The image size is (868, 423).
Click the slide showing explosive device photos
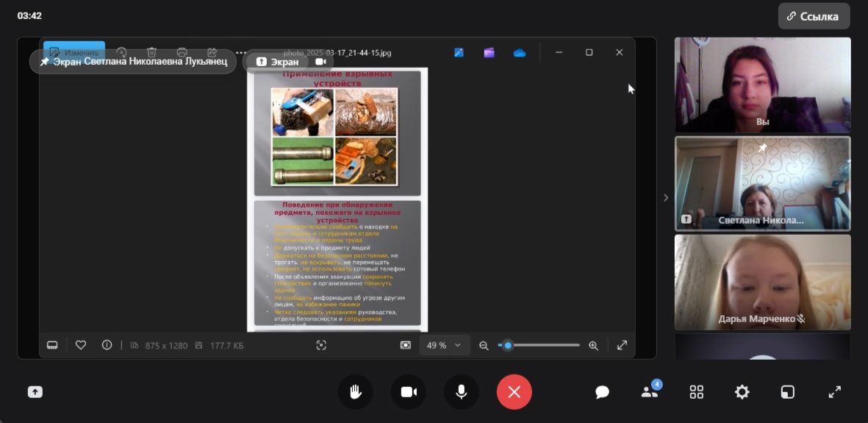[337, 132]
